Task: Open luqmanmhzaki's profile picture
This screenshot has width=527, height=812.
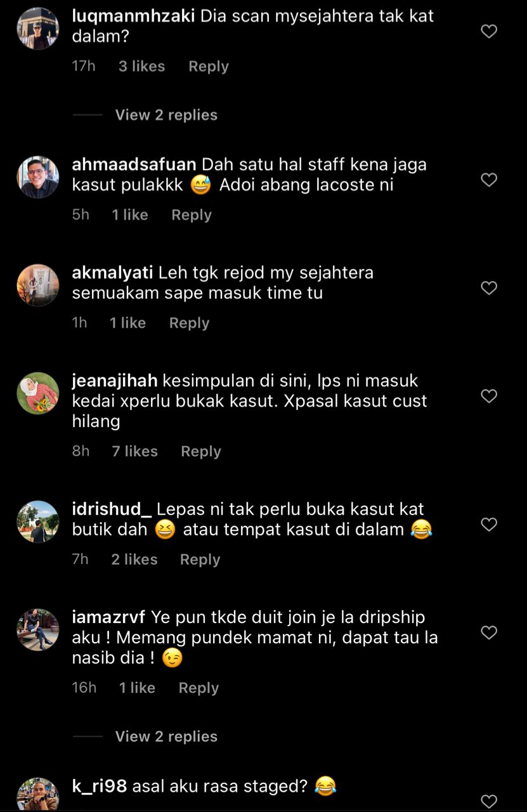Action: (38, 29)
